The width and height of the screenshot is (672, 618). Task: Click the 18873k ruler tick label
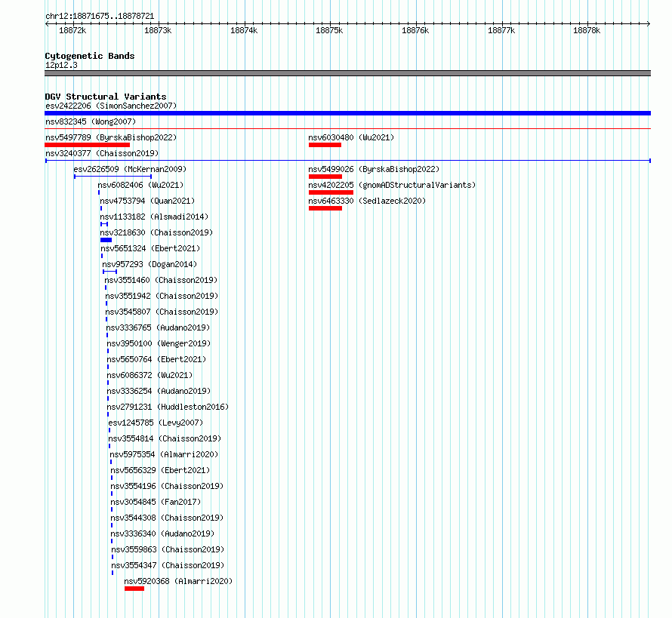(x=158, y=30)
